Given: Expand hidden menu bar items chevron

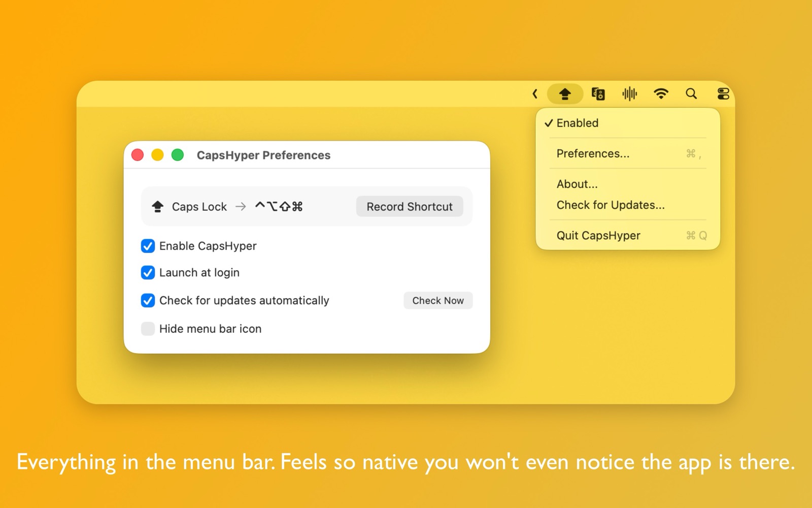Looking at the screenshot, I should click(x=535, y=94).
